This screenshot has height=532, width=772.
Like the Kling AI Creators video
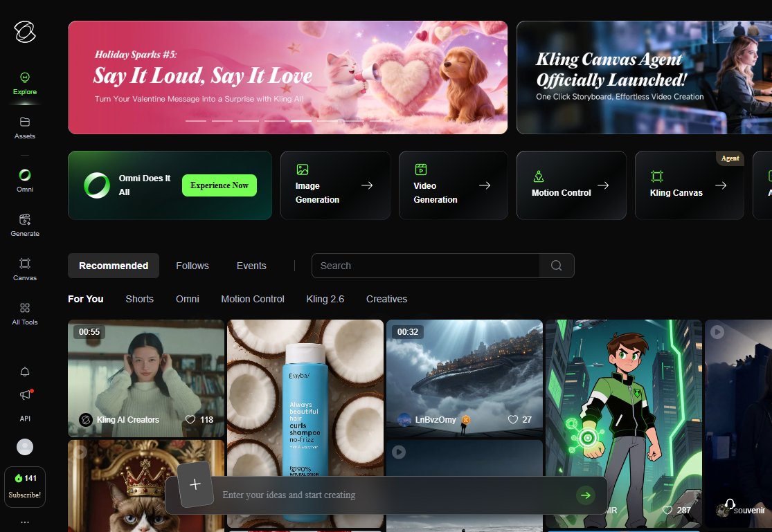click(x=191, y=420)
